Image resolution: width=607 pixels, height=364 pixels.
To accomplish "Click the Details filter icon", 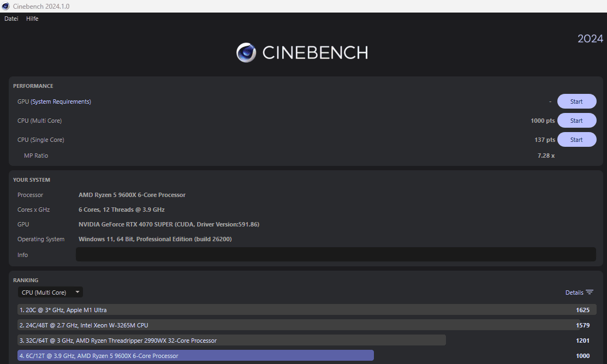I will [x=589, y=292].
